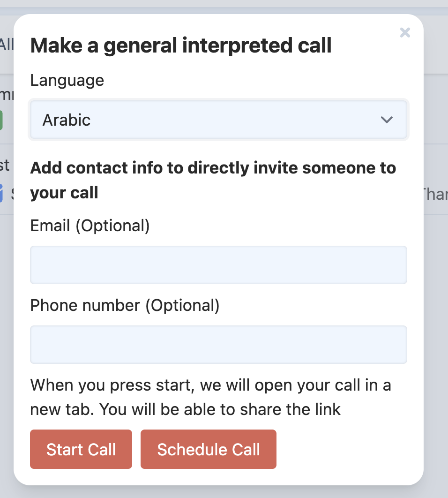Close the interpreted call dialog
This screenshot has width=448, height=498.
pyautogui.click(x=405, y=32)
